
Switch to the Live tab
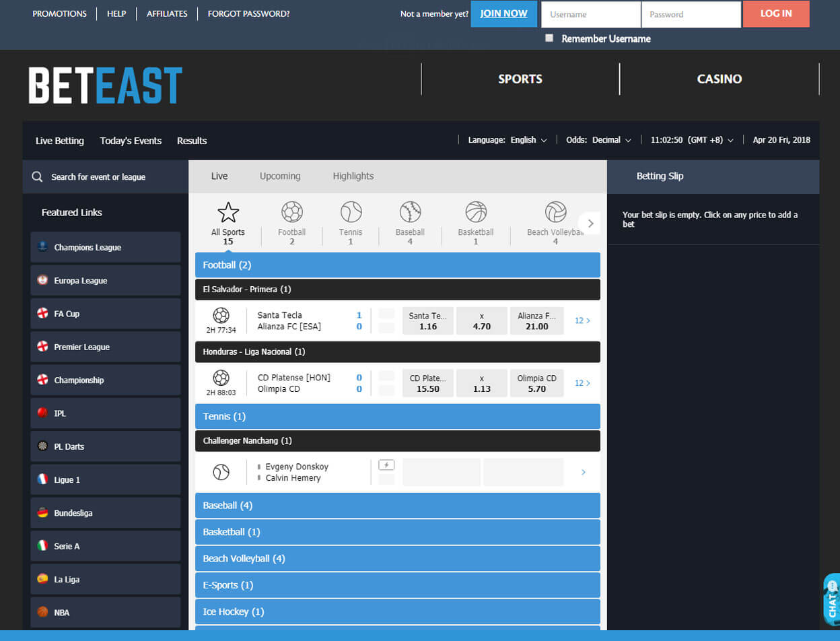pos(219,176)
